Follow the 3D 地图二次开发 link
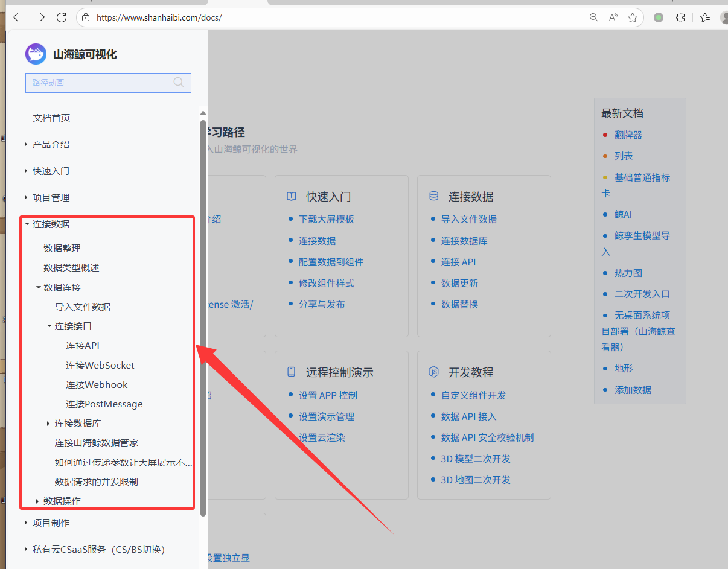The width and height of the screenshot is (728, 569). coord(476,480)
